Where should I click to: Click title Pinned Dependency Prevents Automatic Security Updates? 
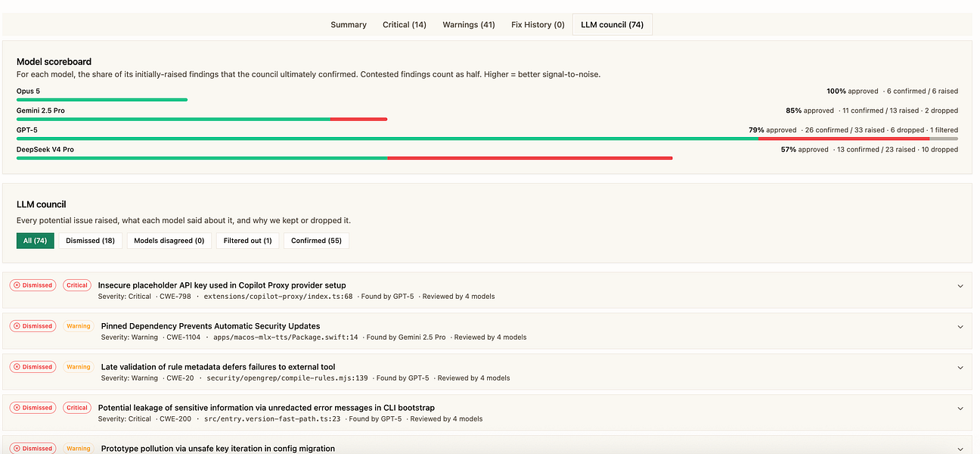pos(210,326)
